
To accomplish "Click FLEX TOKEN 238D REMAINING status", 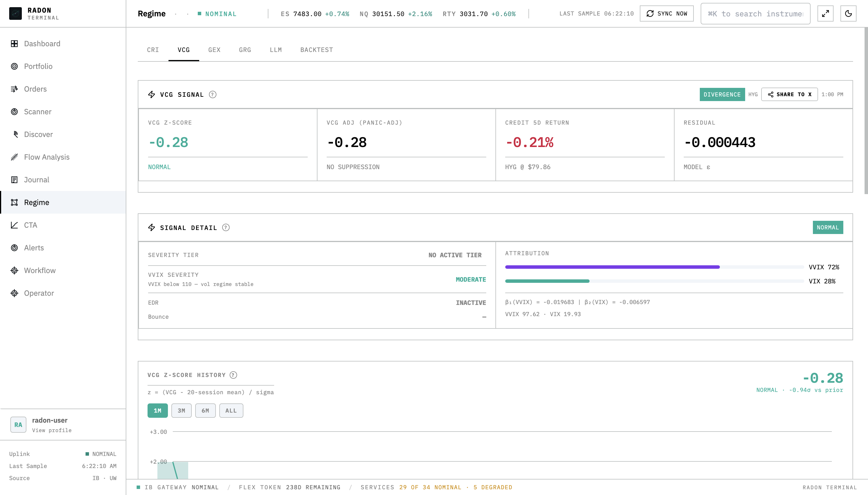I will click(x=290, y=487).
